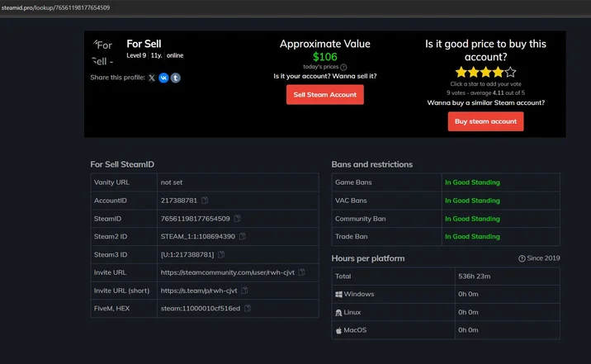Click the For Sell profile avatar
Screen dimensions: 591x364
(103, 53)
